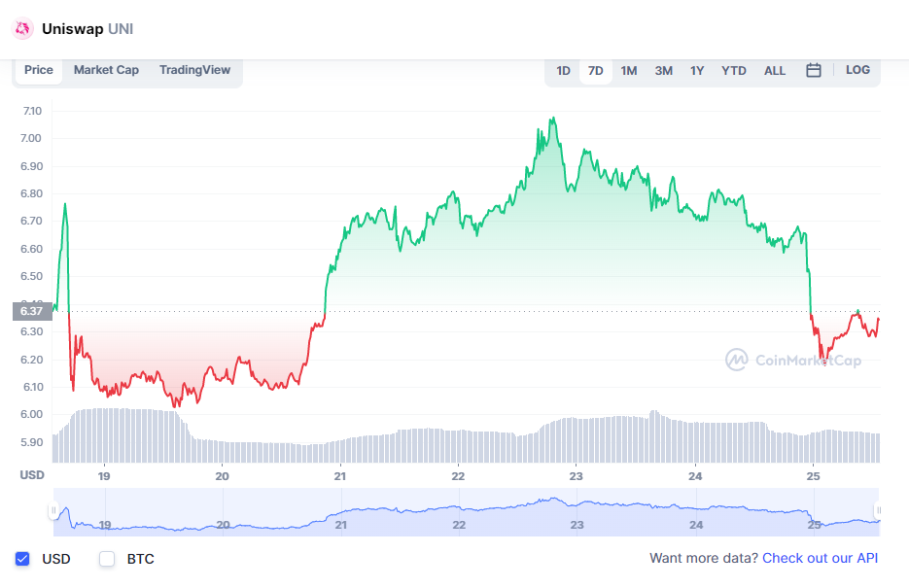This screenshot has height=588, width=909.
Task: Click the 6.37 current price label
Action: [x=32, y=311]
